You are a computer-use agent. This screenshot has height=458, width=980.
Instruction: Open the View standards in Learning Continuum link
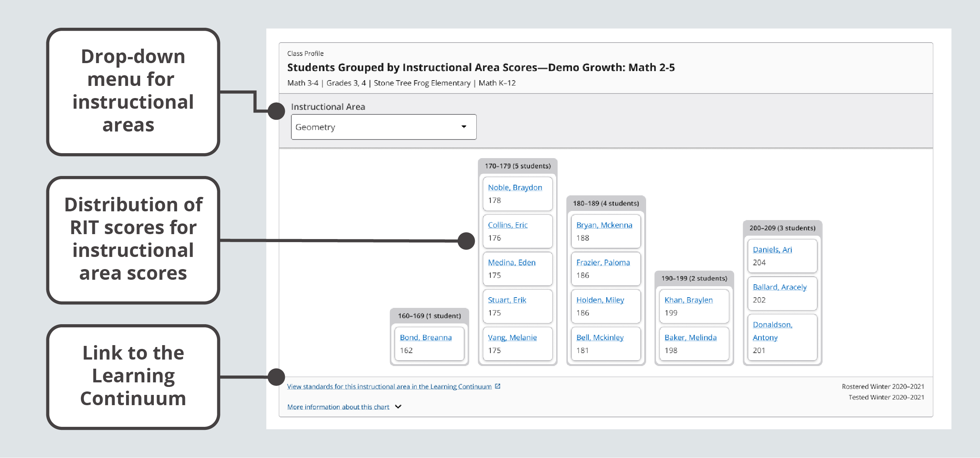[x=389, y=386]
